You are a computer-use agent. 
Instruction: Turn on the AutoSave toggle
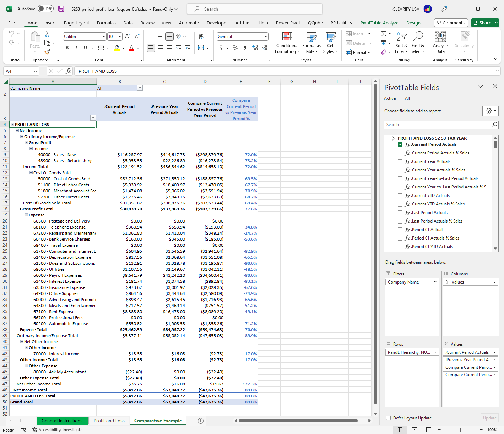[x=45, y=9]
